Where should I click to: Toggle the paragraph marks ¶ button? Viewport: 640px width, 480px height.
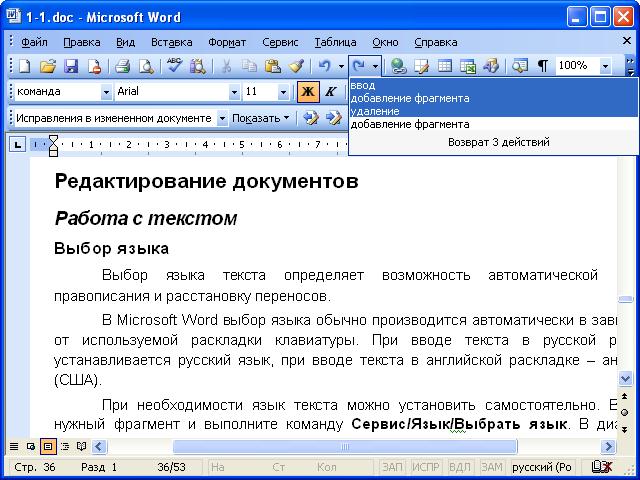tap(542, 66)
